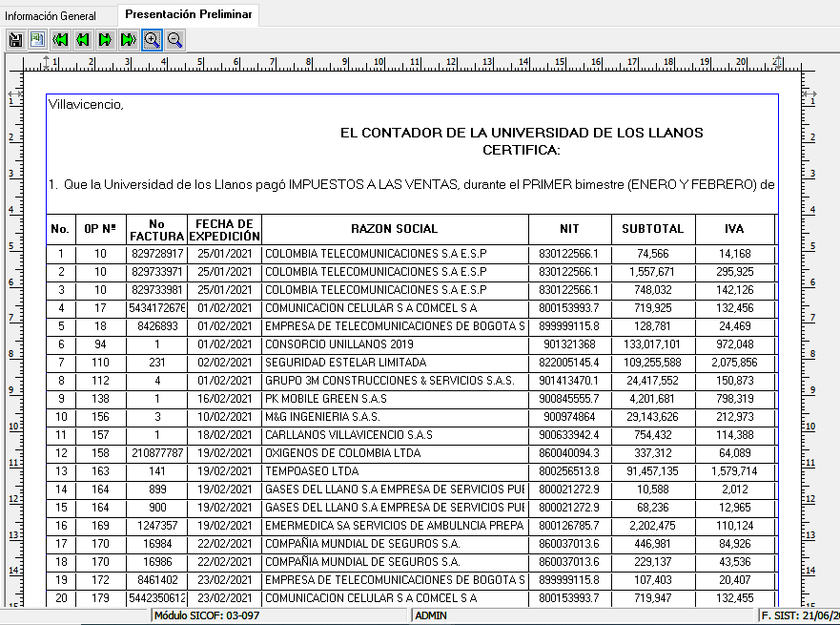Zoom in on the preview
Image resolution: width=840 pixels, height=625 pixels.
(x=152, y=39)
